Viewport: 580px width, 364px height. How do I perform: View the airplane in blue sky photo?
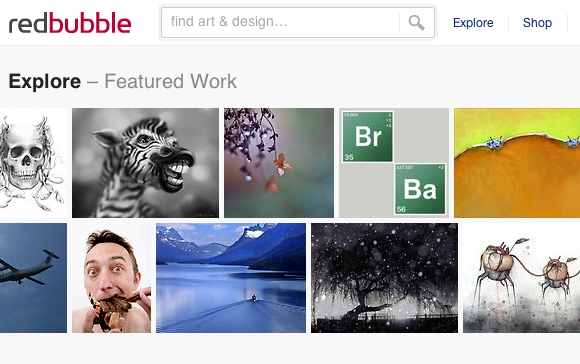tap(33, 278)
